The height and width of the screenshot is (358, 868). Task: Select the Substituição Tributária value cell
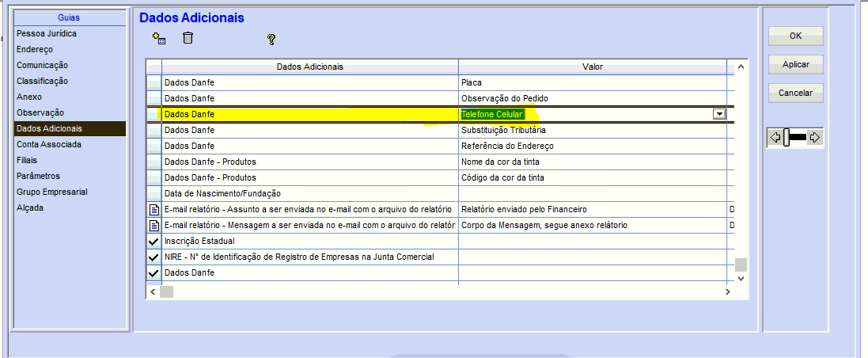(592, 130)
